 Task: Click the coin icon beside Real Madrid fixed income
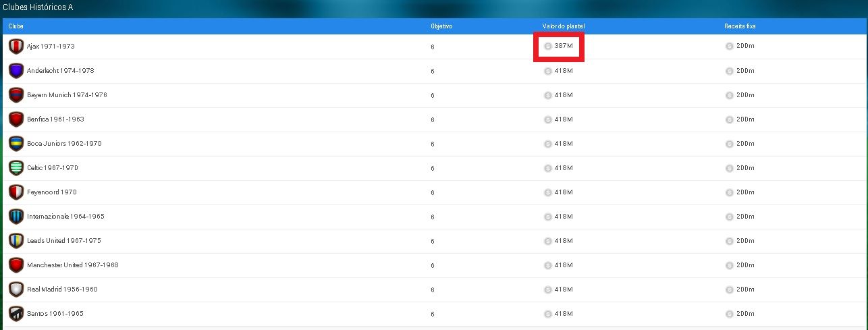coord(729,290)
